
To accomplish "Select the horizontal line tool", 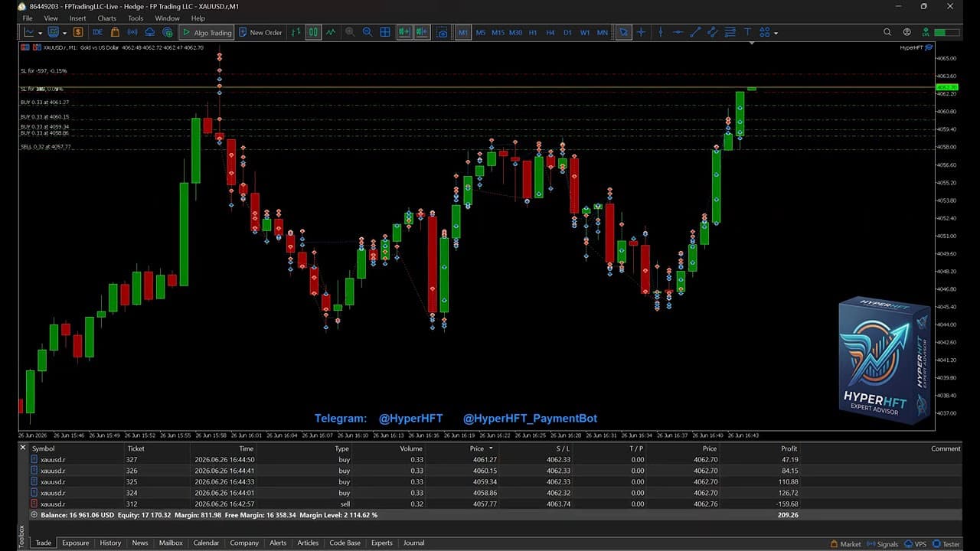I will 677,32.
